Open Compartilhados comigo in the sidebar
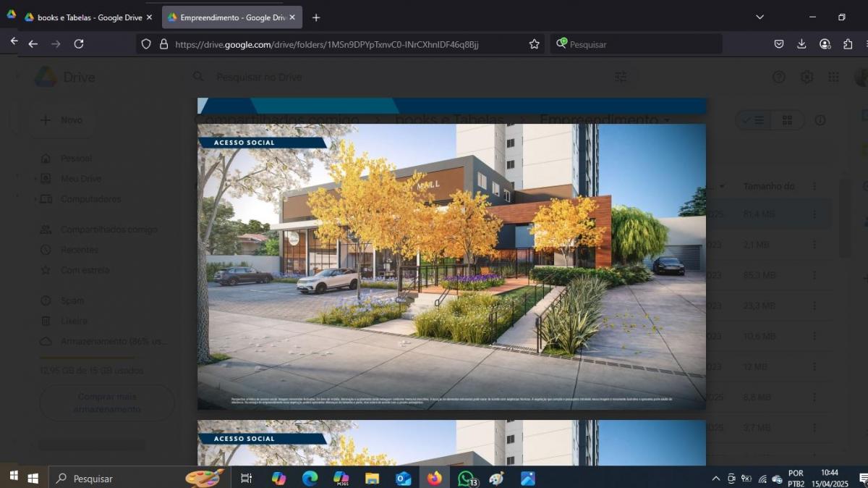This screenshot has width=868, height=488. [x=98, y=230]
